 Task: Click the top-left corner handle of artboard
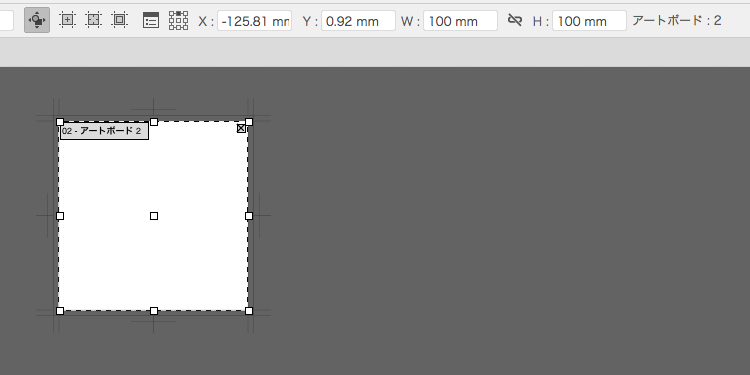(x=60, y=122)
